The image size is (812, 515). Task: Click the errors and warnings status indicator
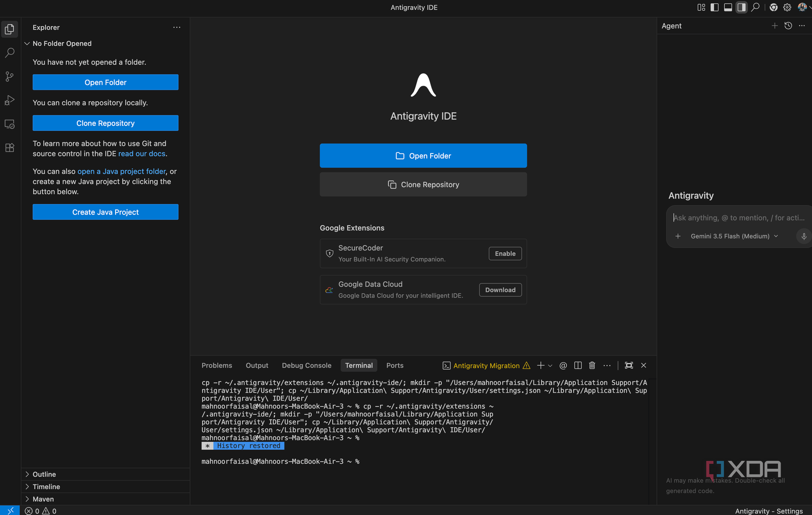[41, 511]
